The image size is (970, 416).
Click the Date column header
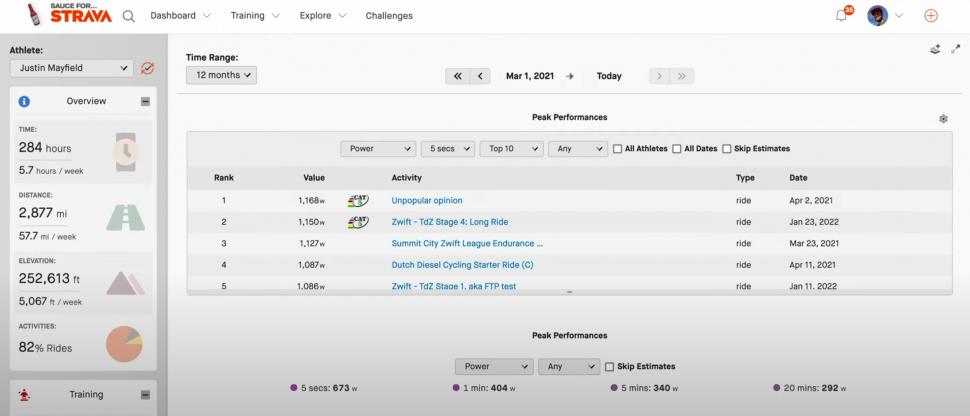[x=798, y=178]
